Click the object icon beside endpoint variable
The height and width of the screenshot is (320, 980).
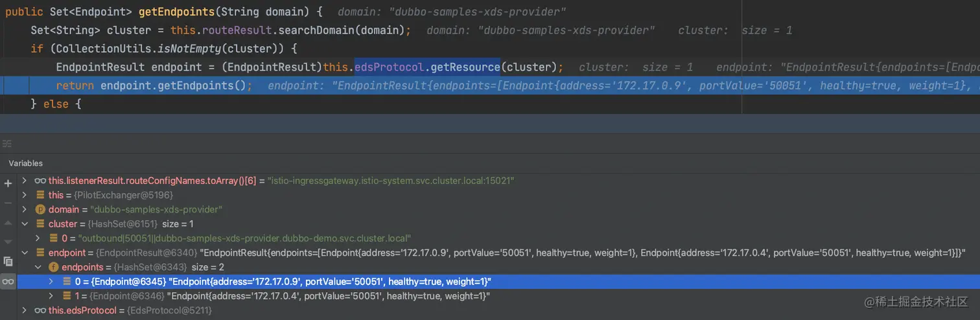coord(40,253)
